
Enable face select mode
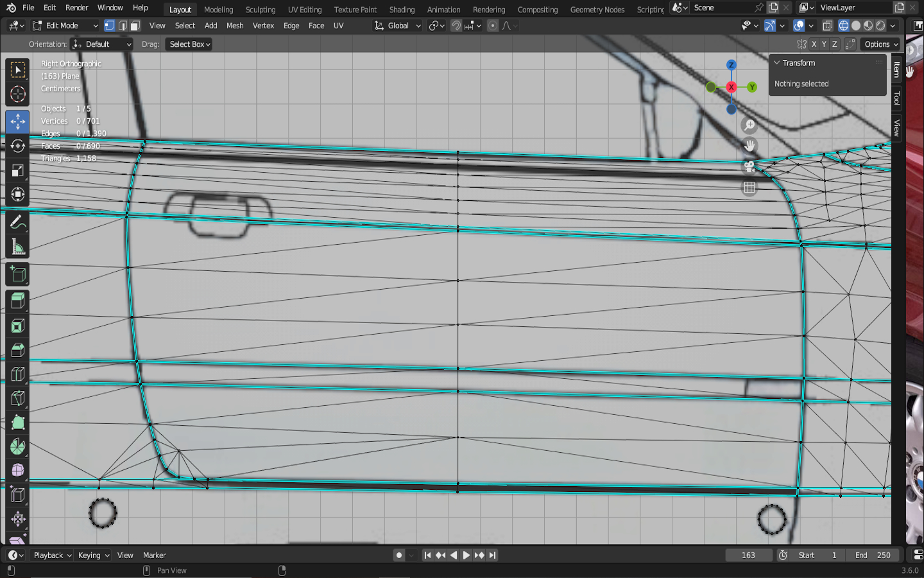pos(135,26)
